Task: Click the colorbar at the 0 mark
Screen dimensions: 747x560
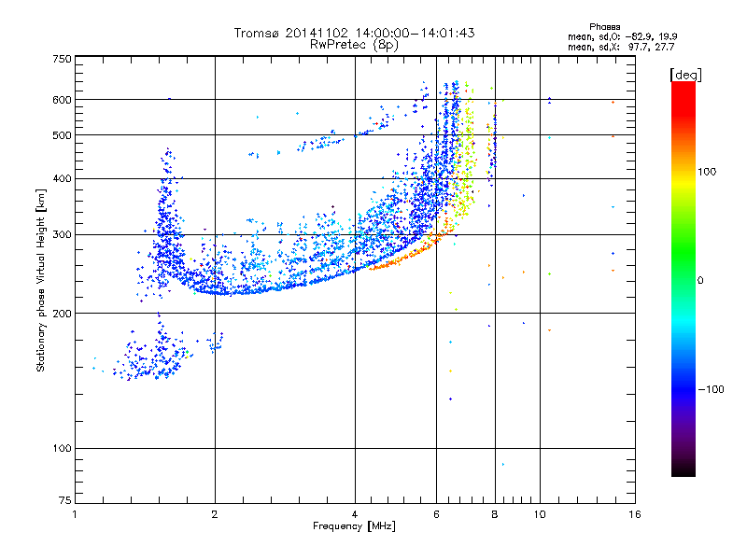Action: coord(684,281)
